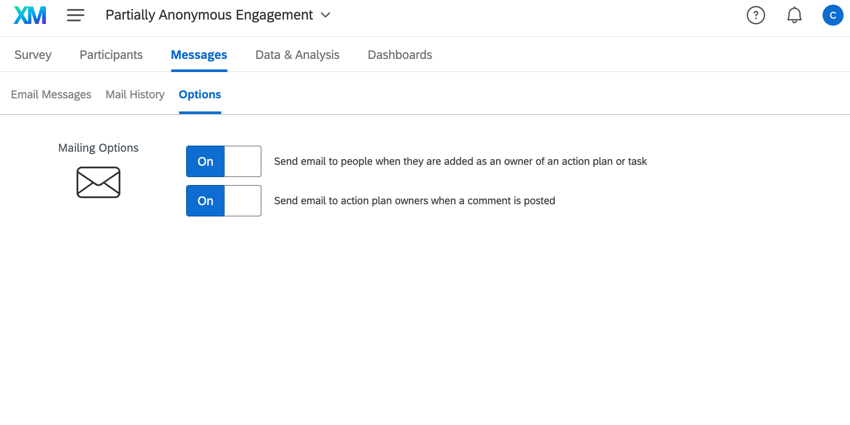Click the XM logo
The image size is (850, 425).
coord(30,15)
